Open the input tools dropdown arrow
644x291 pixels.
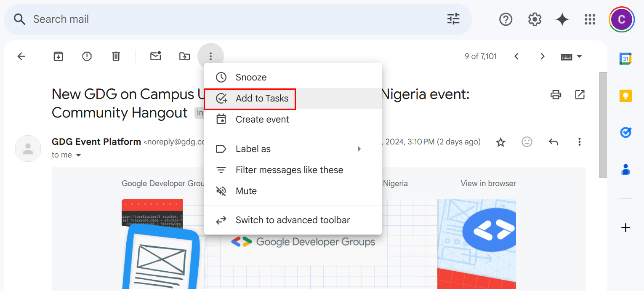579,56
